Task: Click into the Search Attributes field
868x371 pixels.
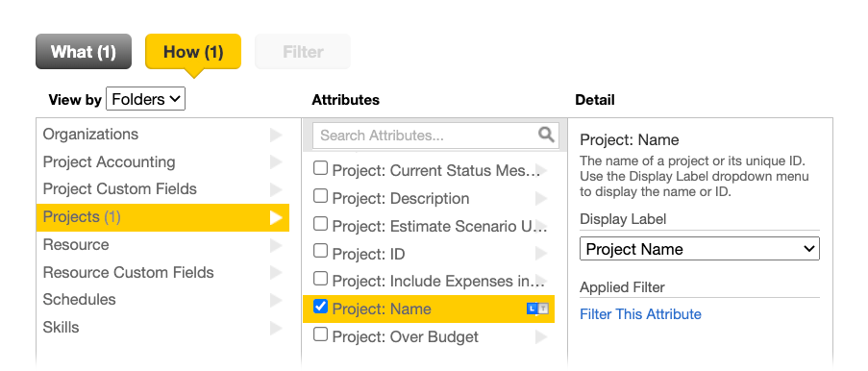Action: 426,136
